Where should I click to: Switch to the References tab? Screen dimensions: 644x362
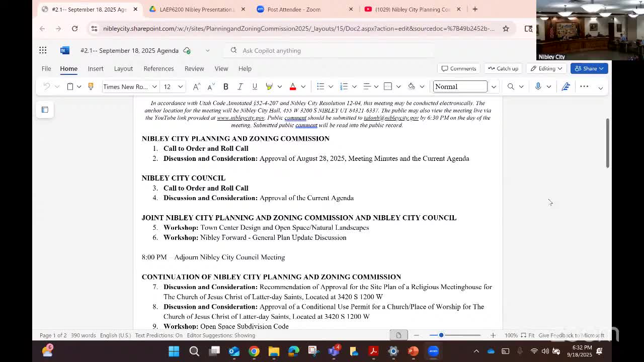[158, 68]
